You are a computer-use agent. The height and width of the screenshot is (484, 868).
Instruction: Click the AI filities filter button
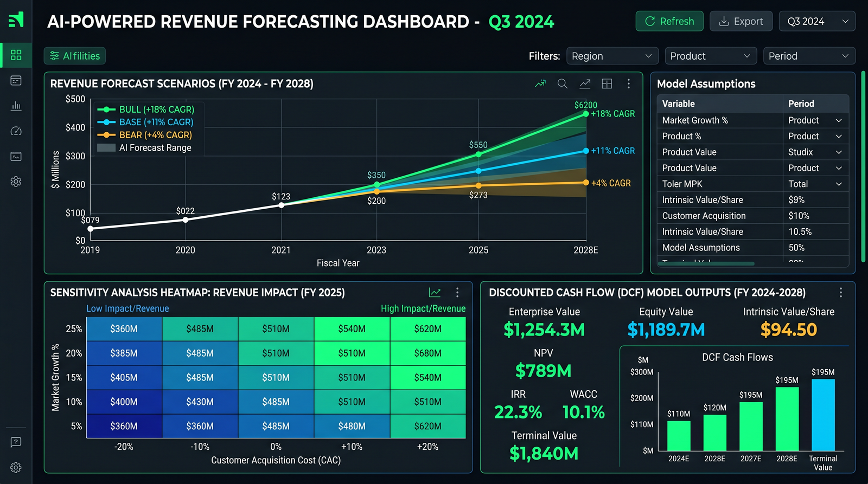click(75, 56)
